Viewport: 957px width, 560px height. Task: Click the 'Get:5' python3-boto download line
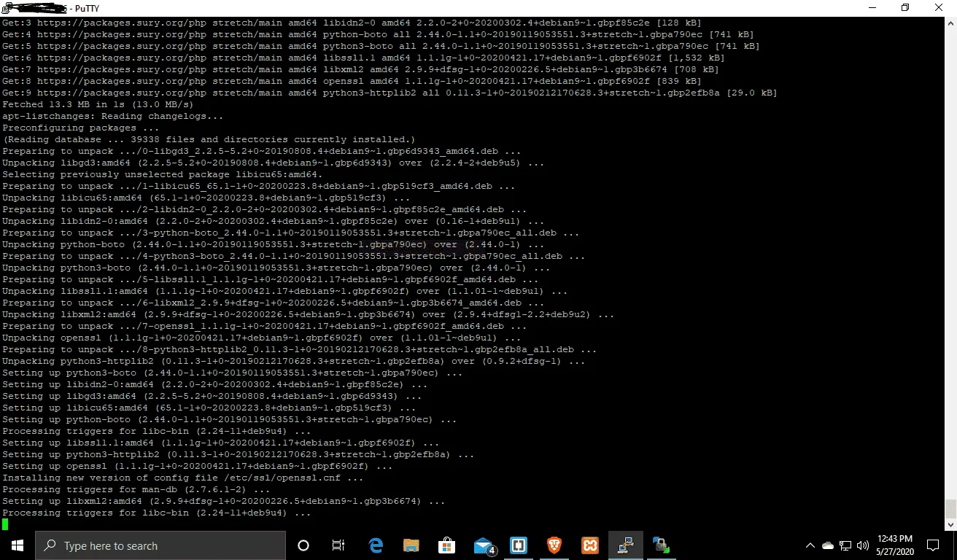point(381,46)
